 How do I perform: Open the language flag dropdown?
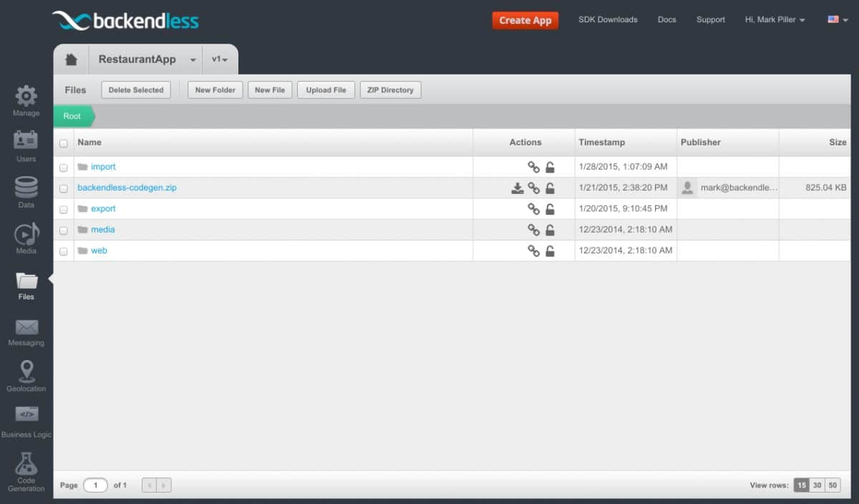pos(837,20)
